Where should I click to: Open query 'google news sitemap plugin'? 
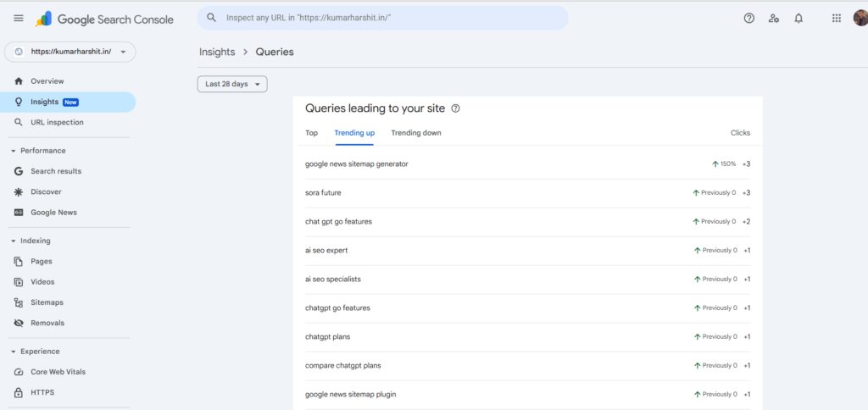coord(350,395)
